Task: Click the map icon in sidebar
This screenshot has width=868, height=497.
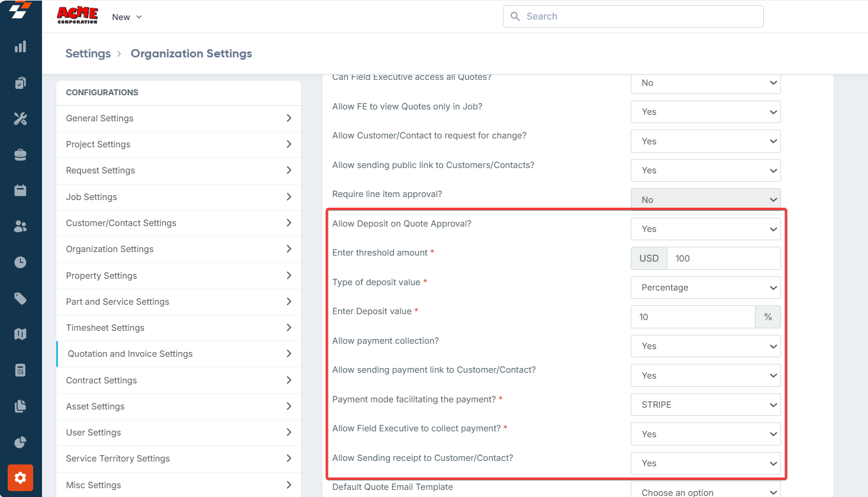Action: 21,334
